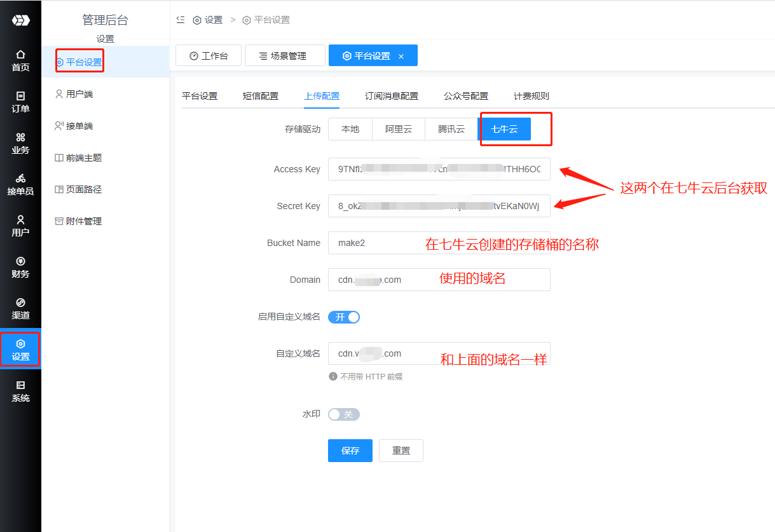This screenshot has height=532, width=775.
Task: Open the 首页 home icon in sidebar
Action: pyautogui.click(x=20, y=60)
